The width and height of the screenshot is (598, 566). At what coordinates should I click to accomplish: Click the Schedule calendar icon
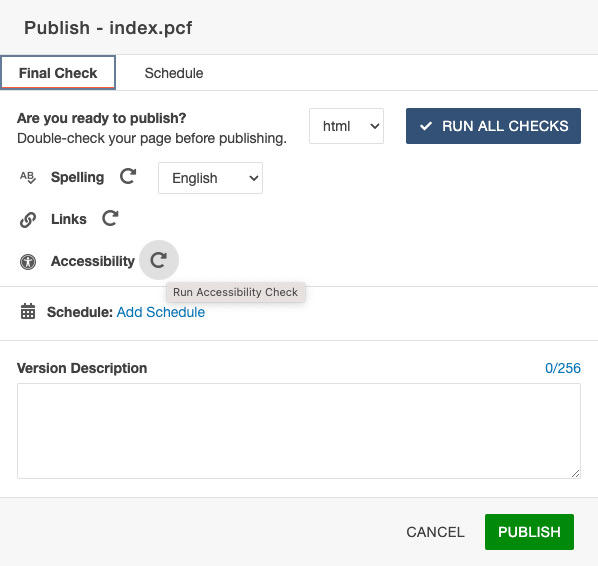[28, 311]
